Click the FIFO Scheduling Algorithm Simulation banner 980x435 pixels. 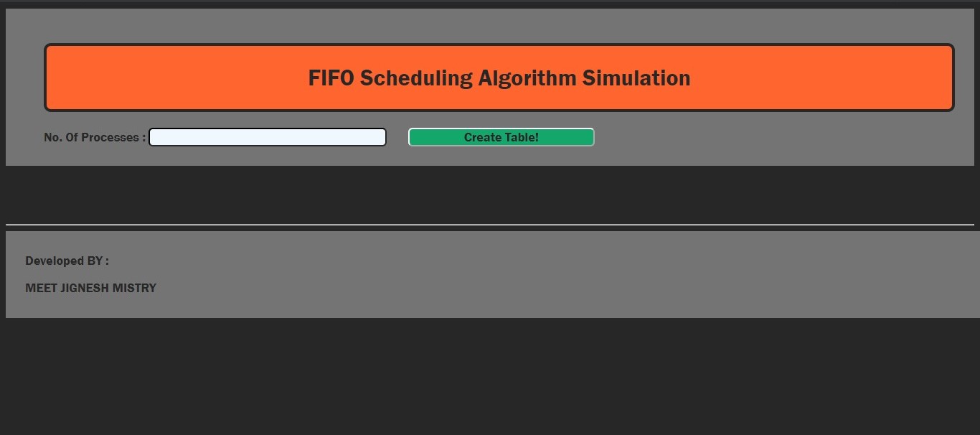(x=499, y=77)
